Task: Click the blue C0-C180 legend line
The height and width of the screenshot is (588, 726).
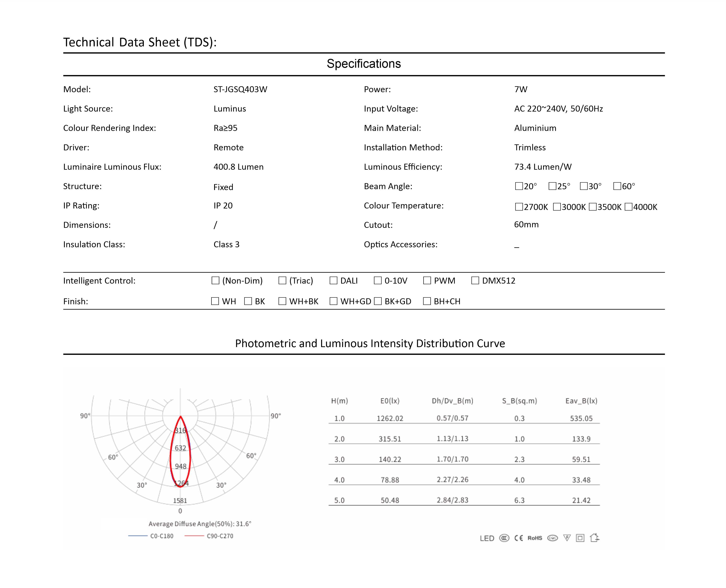Action: coord(138,536)
